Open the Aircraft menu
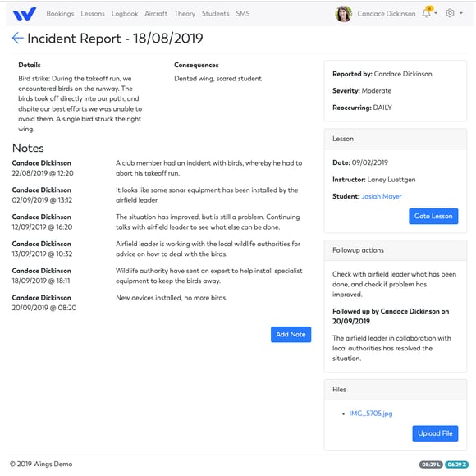The height and width of the screenshot is (476, 476). coord(156,14)
